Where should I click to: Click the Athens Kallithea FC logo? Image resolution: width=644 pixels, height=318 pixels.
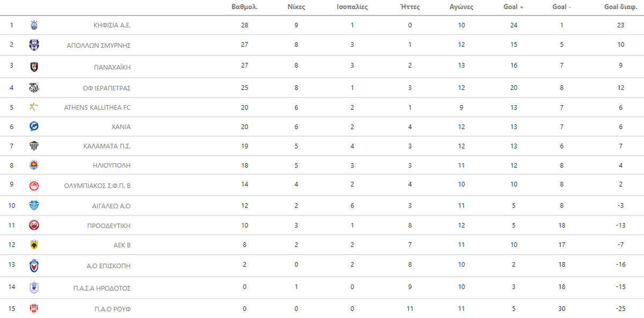(x=34, y=107)
